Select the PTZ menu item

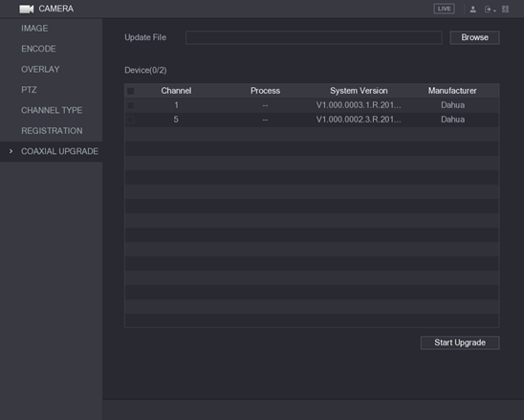coord(29,90)
